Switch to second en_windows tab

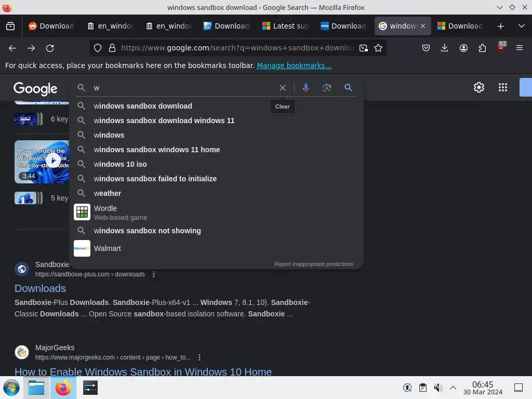coord(169,26)
